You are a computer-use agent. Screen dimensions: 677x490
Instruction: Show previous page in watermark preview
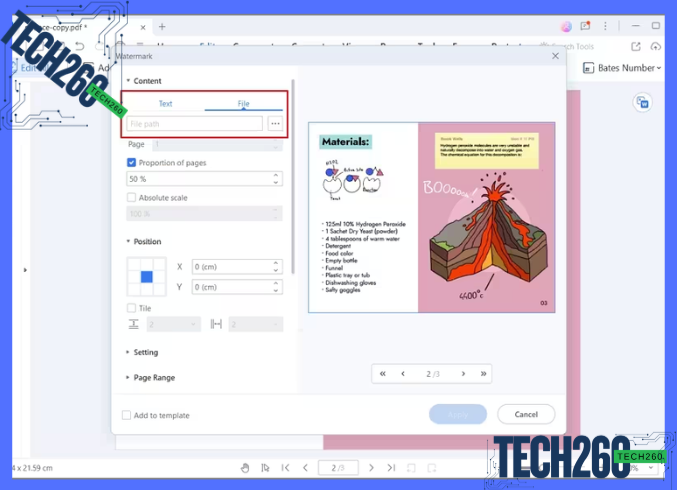pyautogui.click(x=403, y=373)
